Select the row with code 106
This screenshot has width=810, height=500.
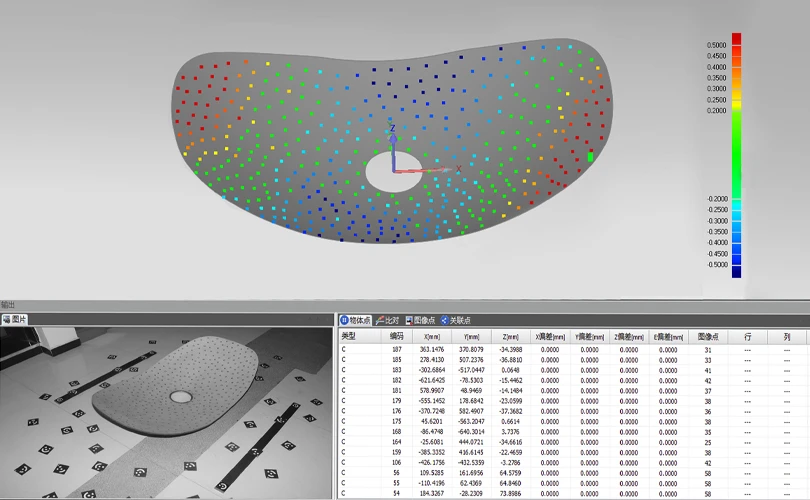[572, 463]
